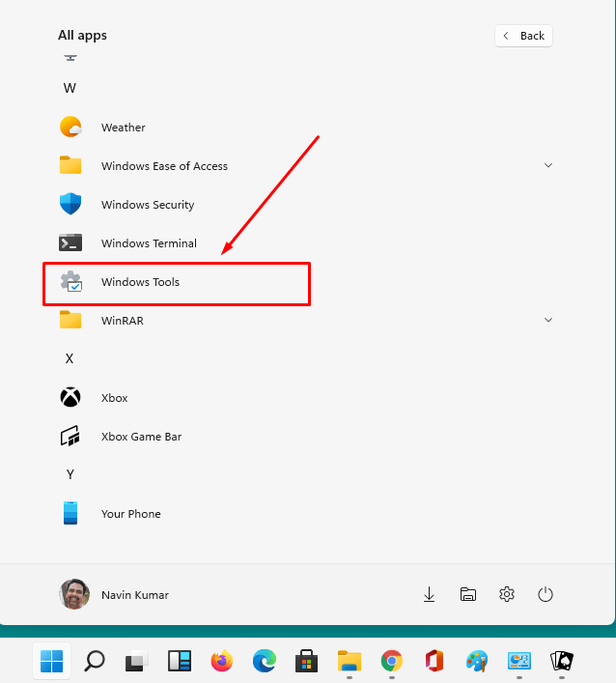Click the X letter section header

click(x=70, y=358)
